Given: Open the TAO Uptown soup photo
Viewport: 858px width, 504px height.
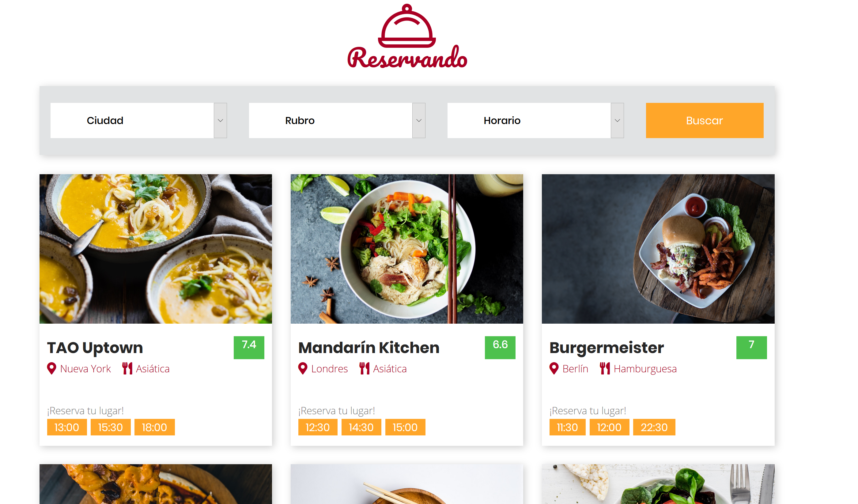Looking at the screenshot, I should point(156,249).
